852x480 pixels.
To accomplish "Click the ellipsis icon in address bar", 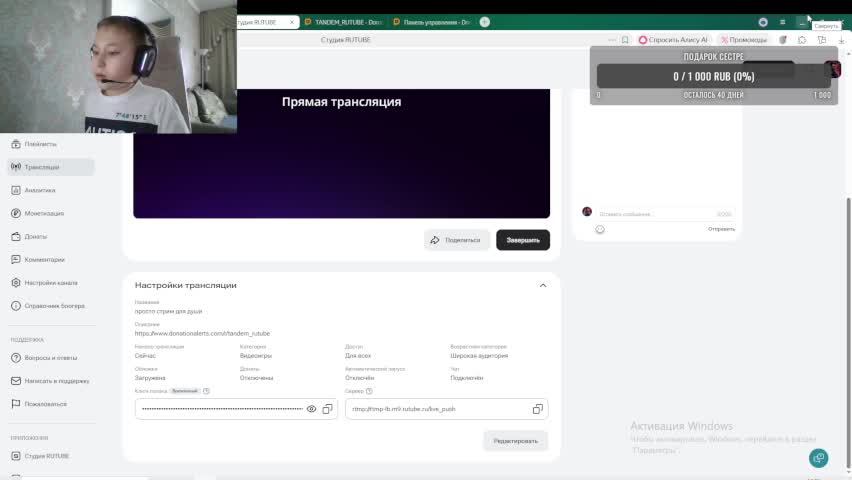I will (612, 40).
